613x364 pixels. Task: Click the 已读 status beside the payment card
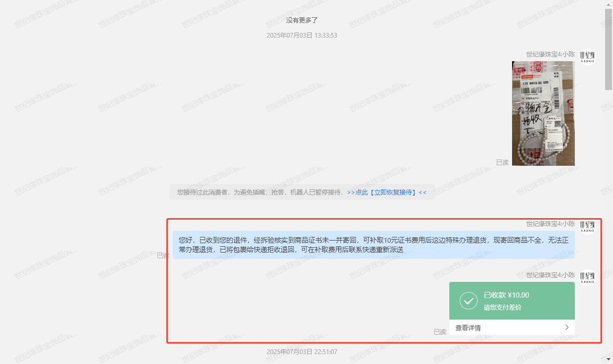tap(439, 332)
